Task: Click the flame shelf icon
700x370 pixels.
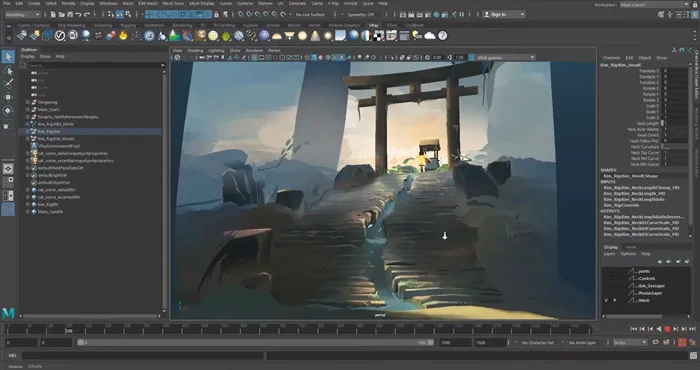Action: (123, 36)
